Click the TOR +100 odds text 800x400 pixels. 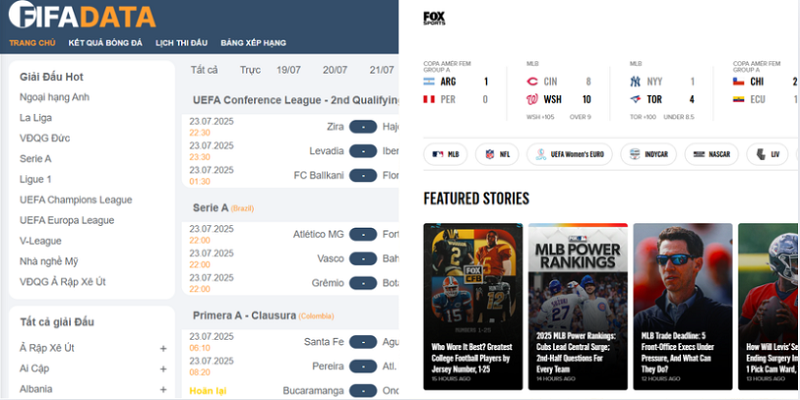(643, 117)
